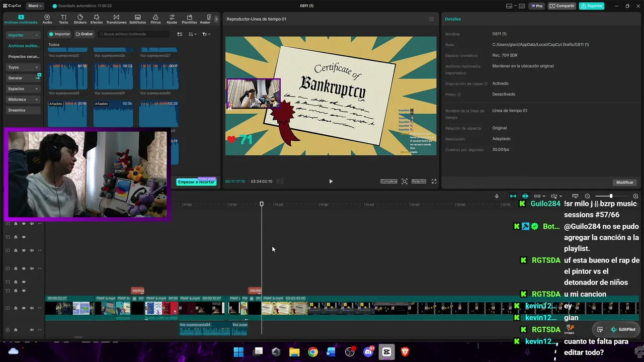The width and height of the screenshot is (644, 362).
Task: Open more options for the audio track
Action: 40,330
